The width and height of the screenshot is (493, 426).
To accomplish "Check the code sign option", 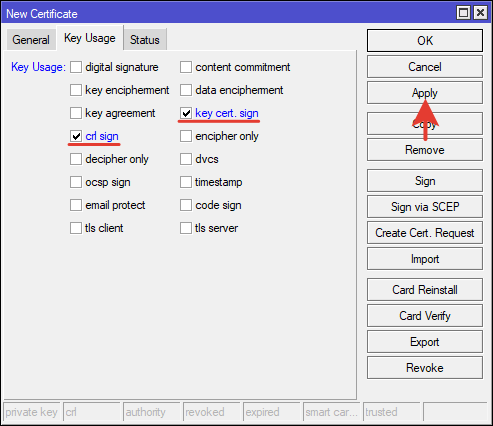I will 186,205.
